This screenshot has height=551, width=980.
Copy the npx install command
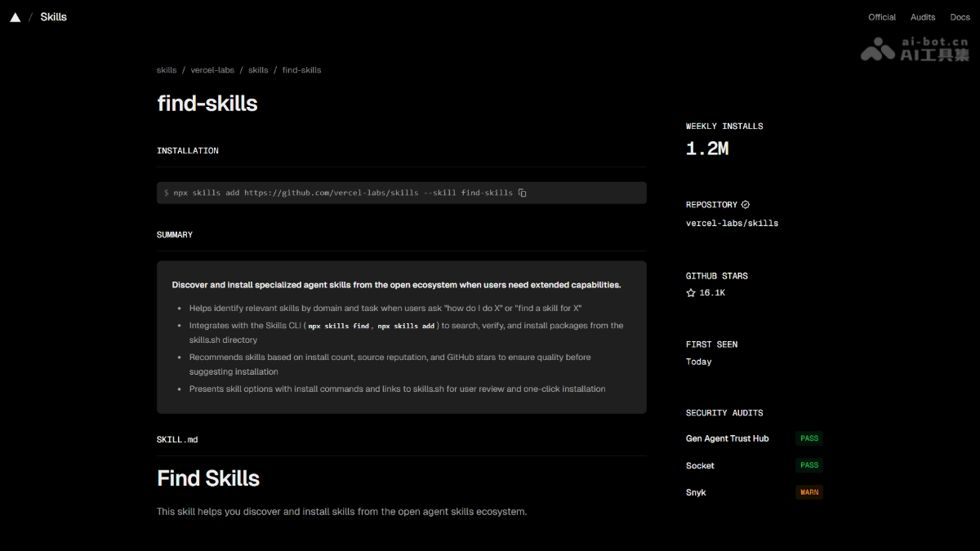tap(523, 193)
